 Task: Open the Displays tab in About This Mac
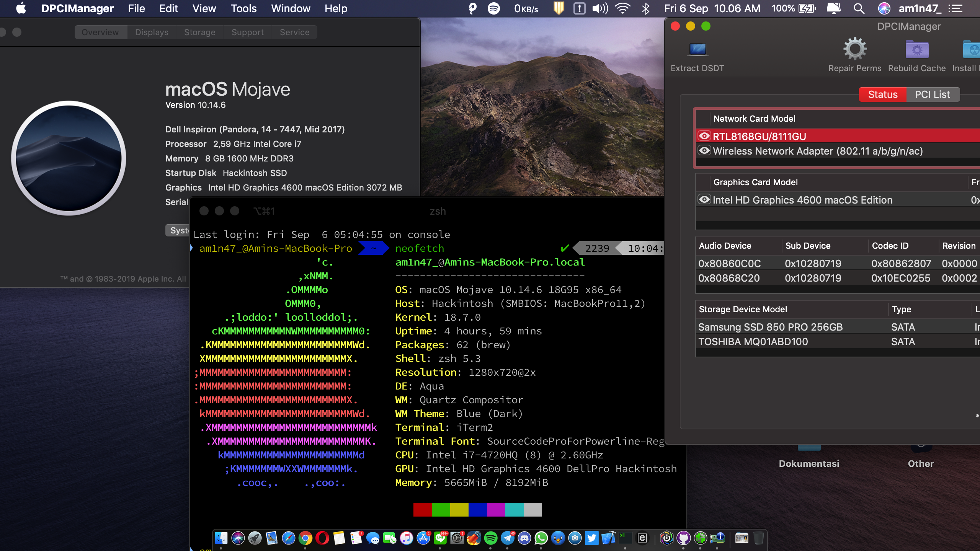pos(152,32)
